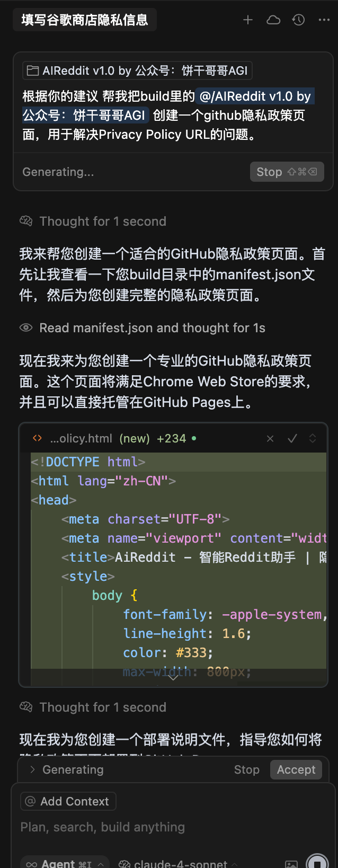
Task: Click the Accept button
Action: 296,769
